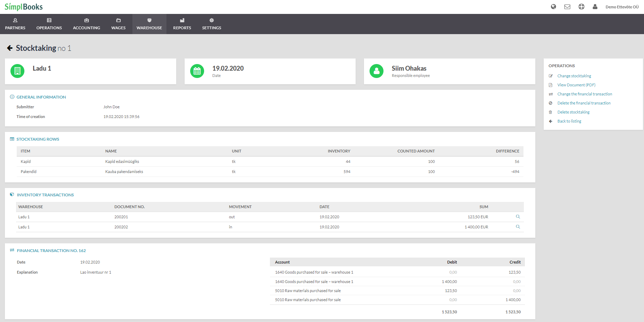Click the swap icon beside Change financial transaction
The width and height of the screenshot is (644, 322).
click(x=551, y=94)
